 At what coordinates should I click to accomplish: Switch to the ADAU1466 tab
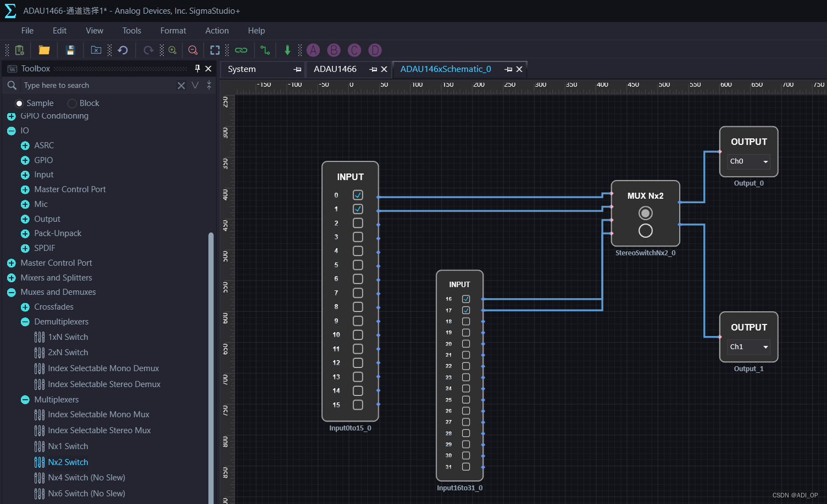click(335, 69)
